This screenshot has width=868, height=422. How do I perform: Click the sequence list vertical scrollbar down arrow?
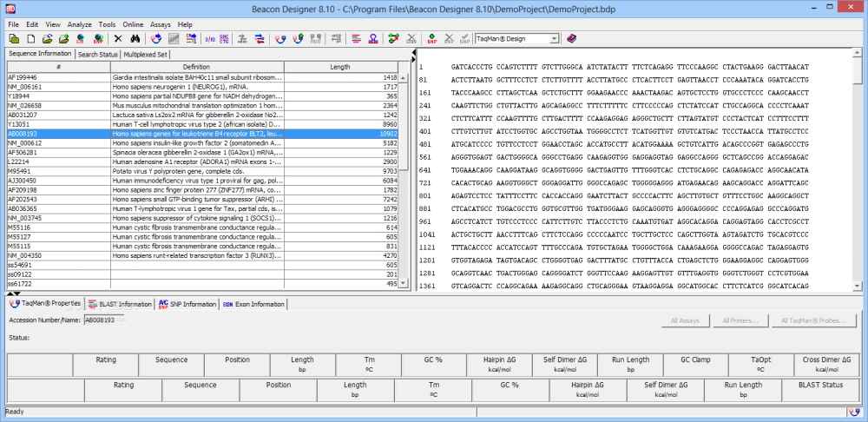coord(403,283)
